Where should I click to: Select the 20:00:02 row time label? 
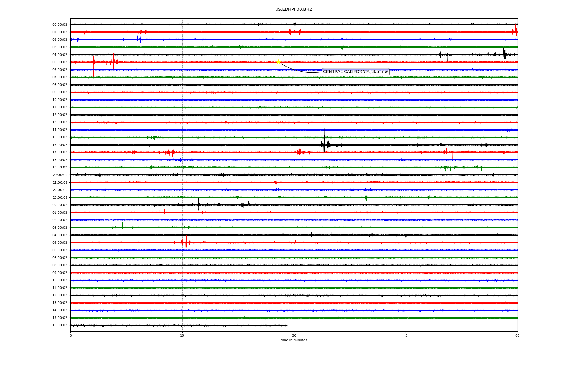click(60, 175)
